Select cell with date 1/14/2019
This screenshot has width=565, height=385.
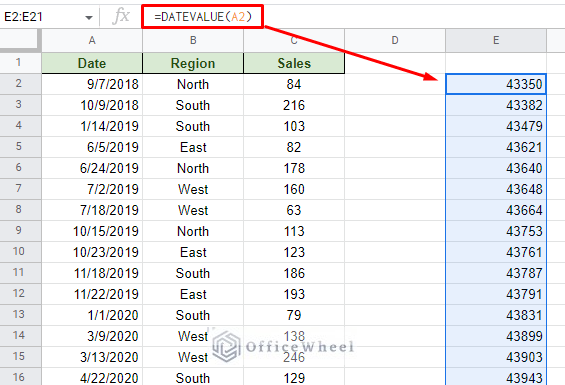point(92,126)
